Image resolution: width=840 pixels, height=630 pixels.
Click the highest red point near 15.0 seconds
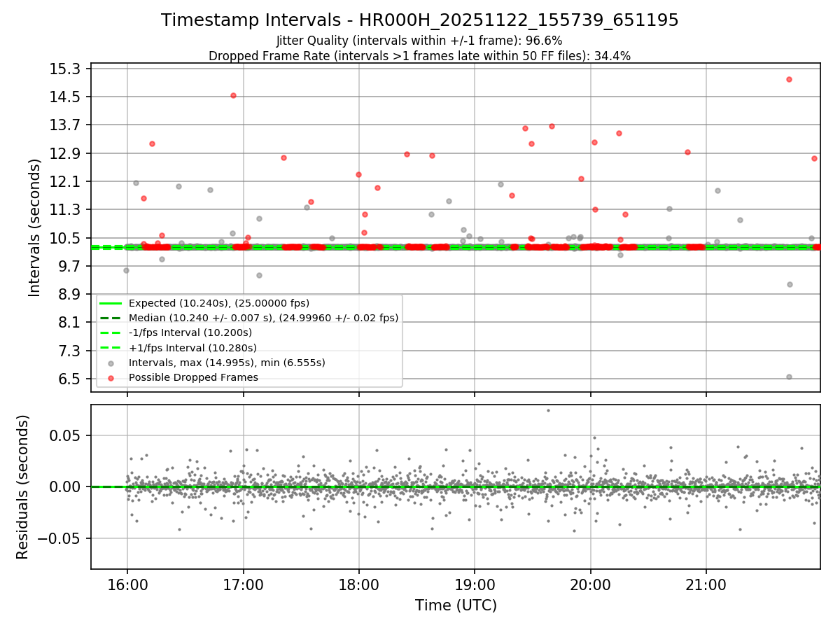pos(789,79)
